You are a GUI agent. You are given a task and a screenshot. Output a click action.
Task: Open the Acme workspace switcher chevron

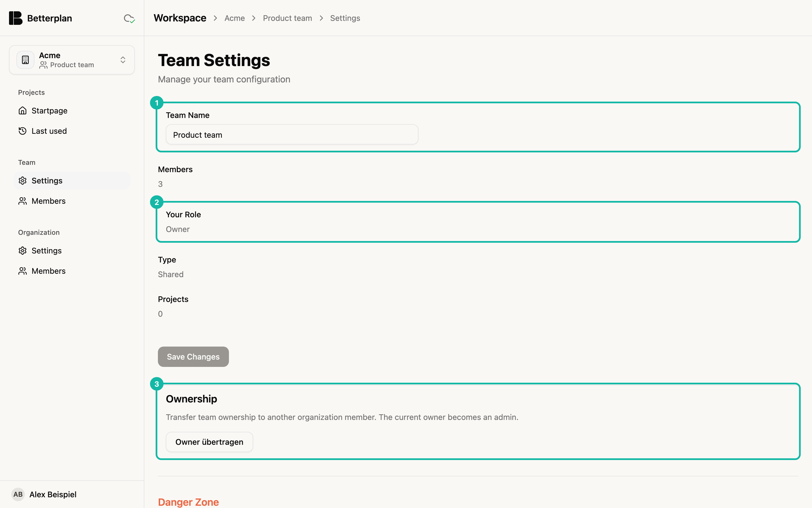point(123,60)
